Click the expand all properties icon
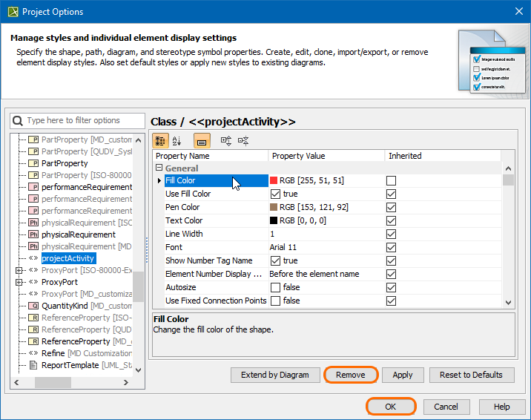Screen dimensions: 531x420 [x=226, y=140]
